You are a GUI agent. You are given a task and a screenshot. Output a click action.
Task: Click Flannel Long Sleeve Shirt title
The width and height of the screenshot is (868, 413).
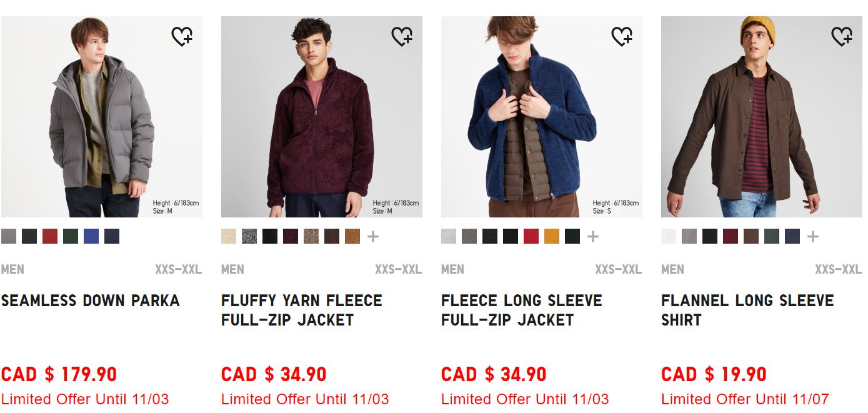tap(747, 310)
